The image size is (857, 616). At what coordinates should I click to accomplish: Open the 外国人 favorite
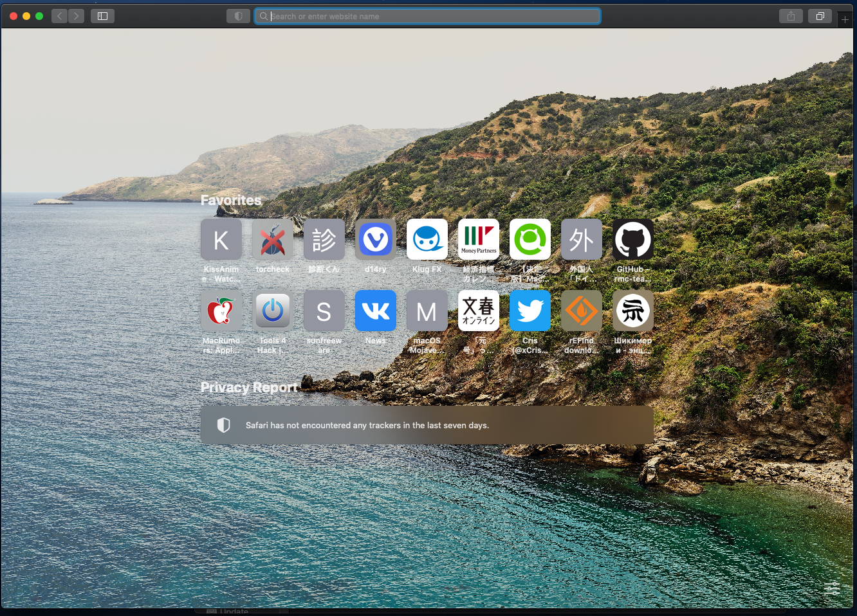(x=582, y=239)
